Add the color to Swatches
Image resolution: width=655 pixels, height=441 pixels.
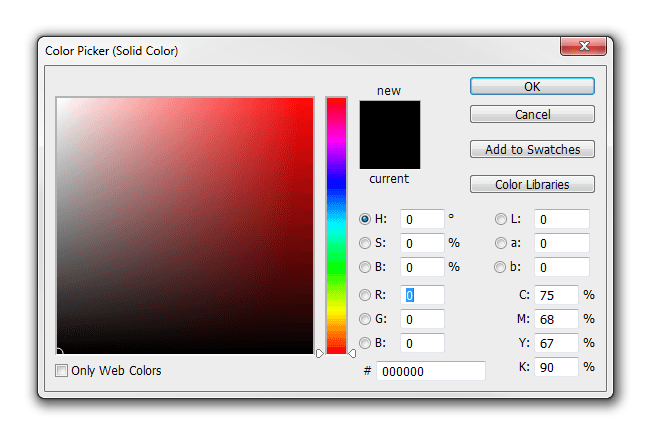point(532,149)
